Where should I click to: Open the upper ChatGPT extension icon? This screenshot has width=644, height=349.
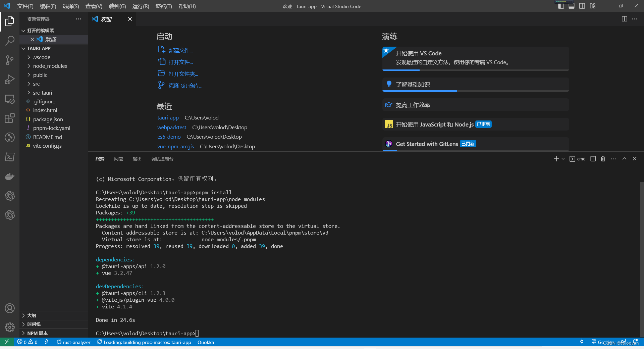pos(10,196)
